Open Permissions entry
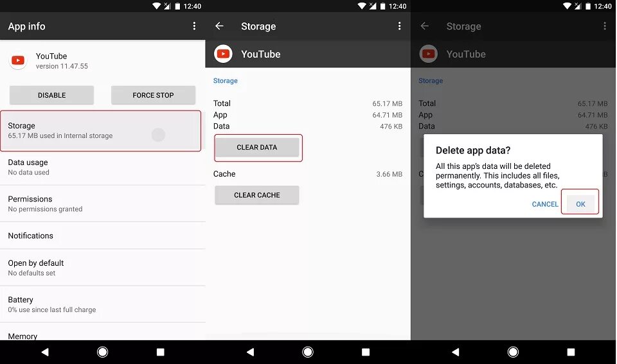The width and height of the screenshot is (617, 364). click(x=103, y=204)
